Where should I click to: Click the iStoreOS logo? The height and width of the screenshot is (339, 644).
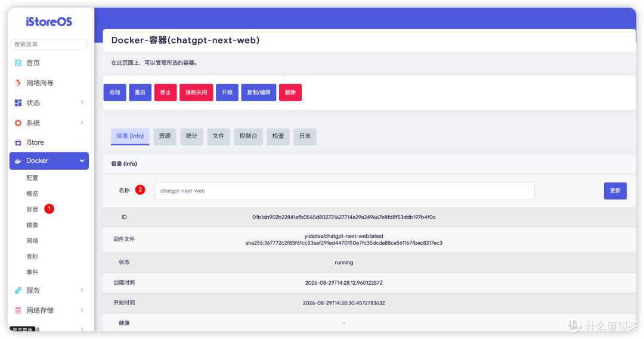pyautogui.click(x=49, y=22)
